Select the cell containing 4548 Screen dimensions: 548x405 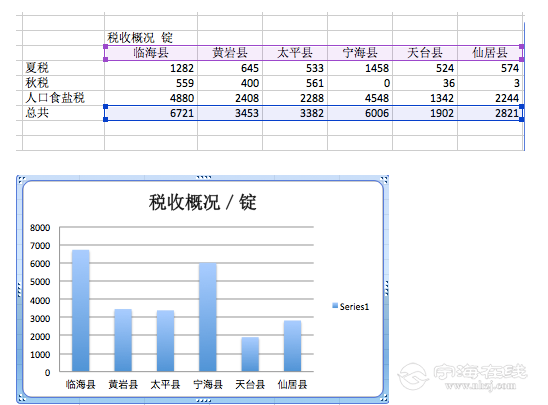[360, 98]
